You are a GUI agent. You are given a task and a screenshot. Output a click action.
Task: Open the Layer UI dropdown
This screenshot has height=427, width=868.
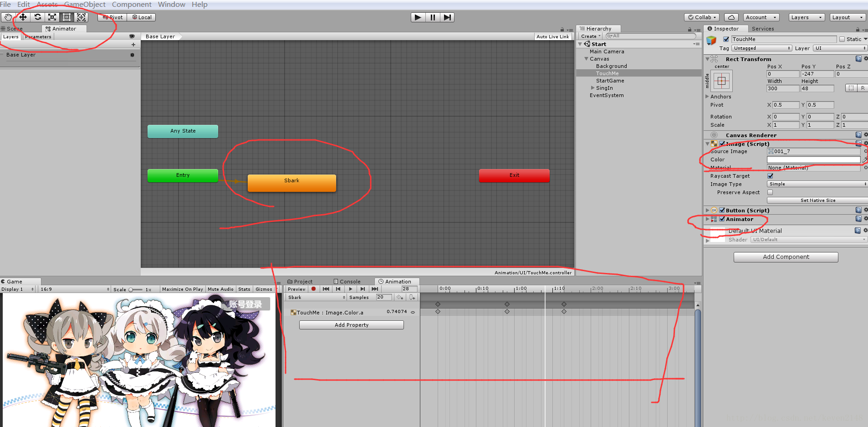[840, 48]
